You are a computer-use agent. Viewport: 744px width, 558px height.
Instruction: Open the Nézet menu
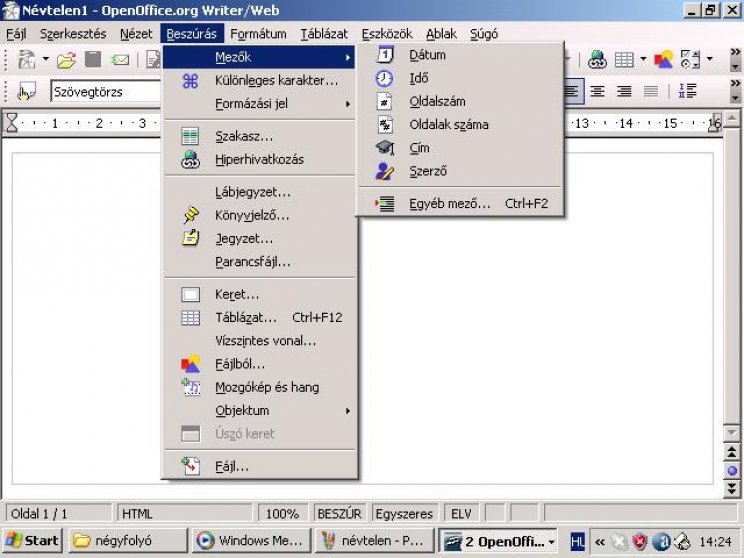click(136, 34)
